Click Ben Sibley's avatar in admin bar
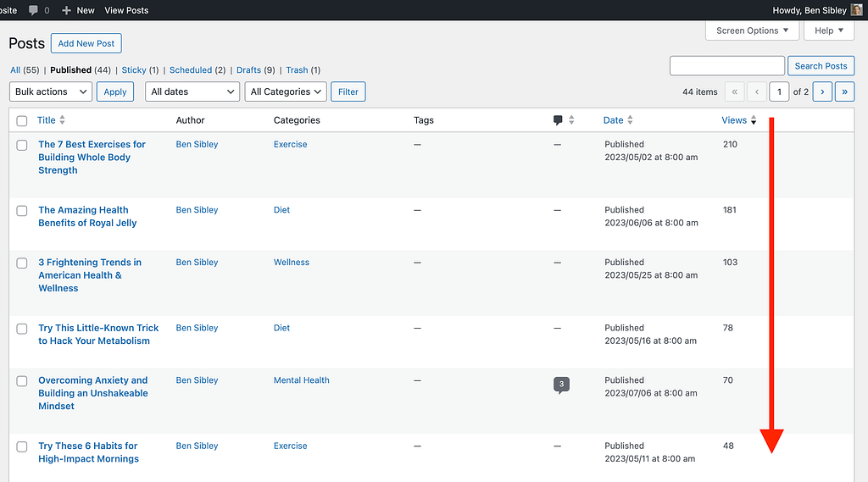Viewport: 868px width, 482px height. pyautogui.click(x=856, y=10)
